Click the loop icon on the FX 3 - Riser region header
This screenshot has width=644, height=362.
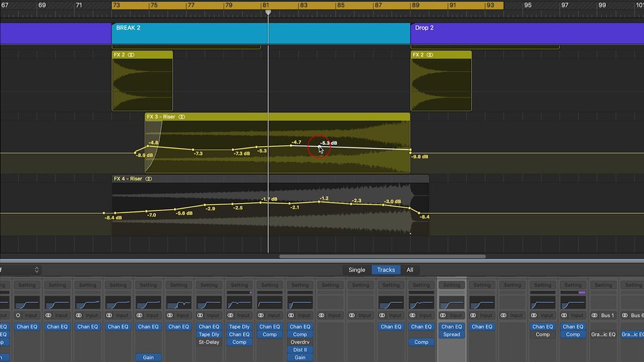coord(182,117)
